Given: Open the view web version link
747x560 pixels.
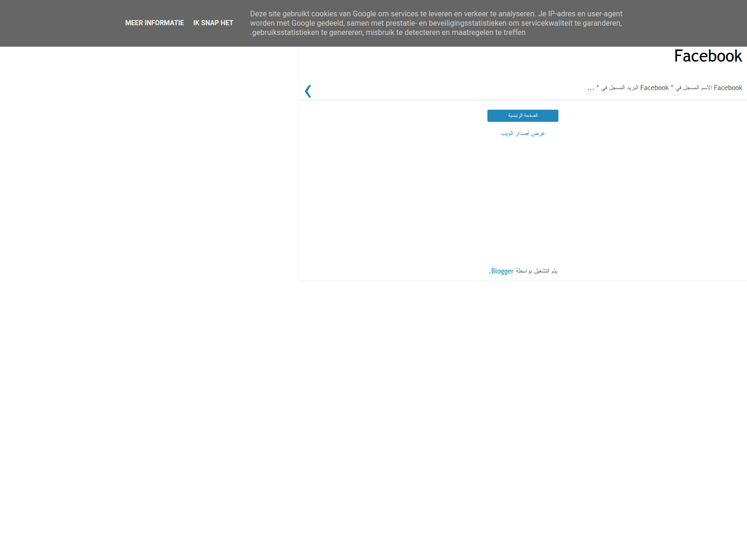Looking at the screenshot, I should point(523,133).
